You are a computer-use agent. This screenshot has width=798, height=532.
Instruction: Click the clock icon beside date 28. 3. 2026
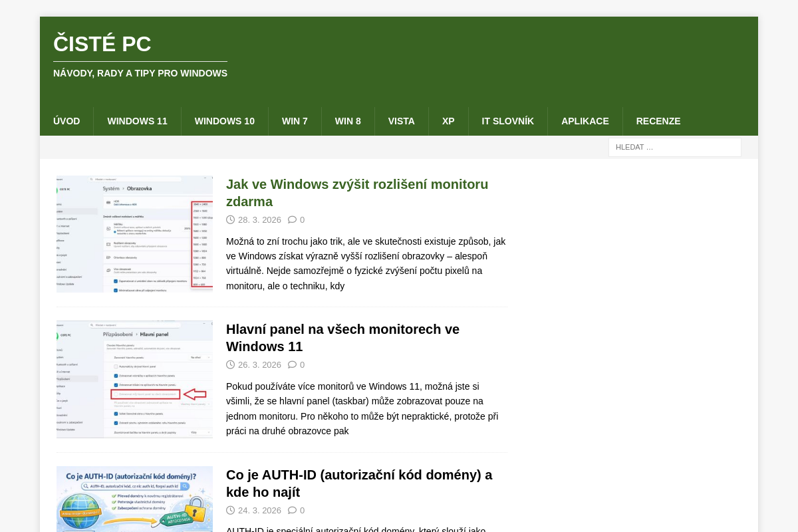[231, 219]
